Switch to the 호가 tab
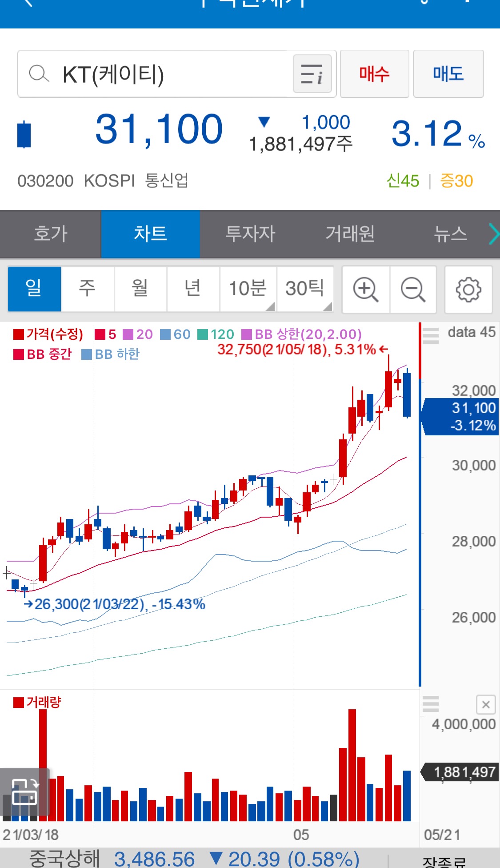 51,234
